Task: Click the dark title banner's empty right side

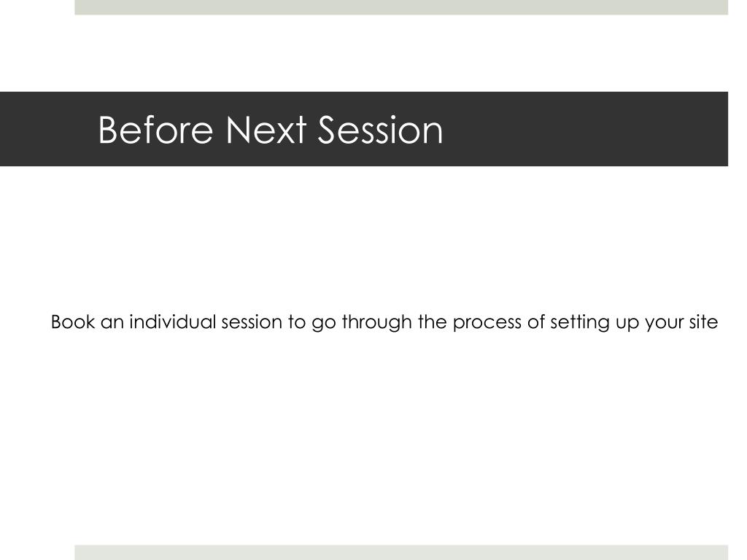Action: tap(586, 129)
